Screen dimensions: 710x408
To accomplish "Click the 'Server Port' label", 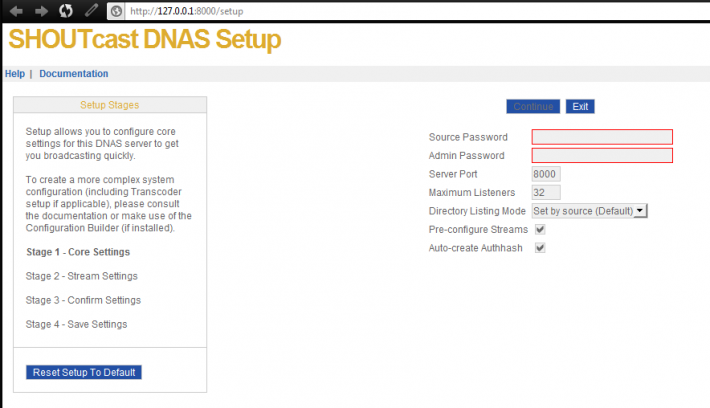I will click(x=453, y=174).
